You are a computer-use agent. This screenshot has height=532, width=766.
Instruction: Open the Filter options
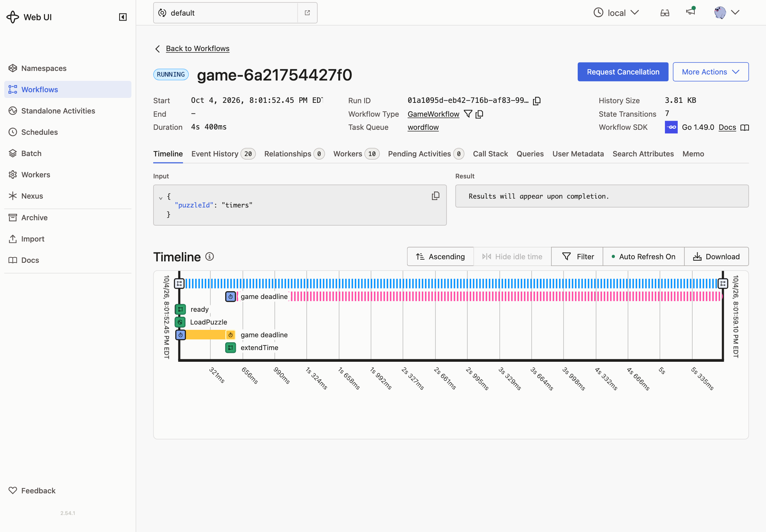pos(577,256)
